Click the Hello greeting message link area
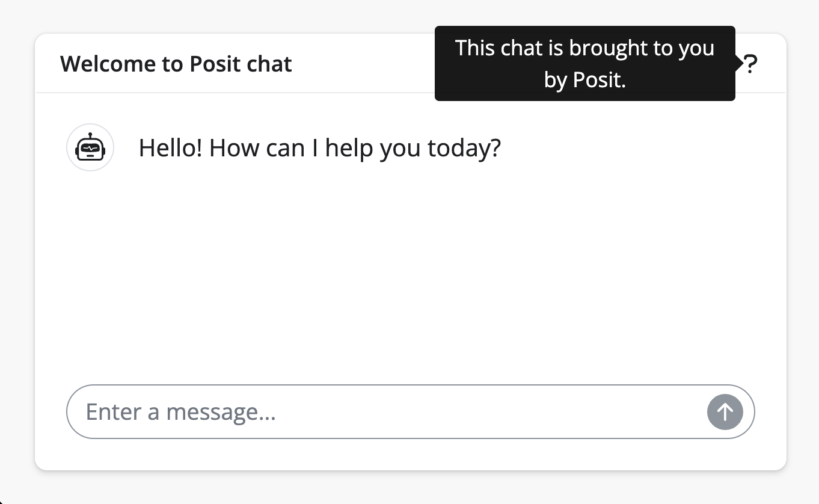Image resolution: width=819 pixels, height=504 pixels. pos(319,147)
